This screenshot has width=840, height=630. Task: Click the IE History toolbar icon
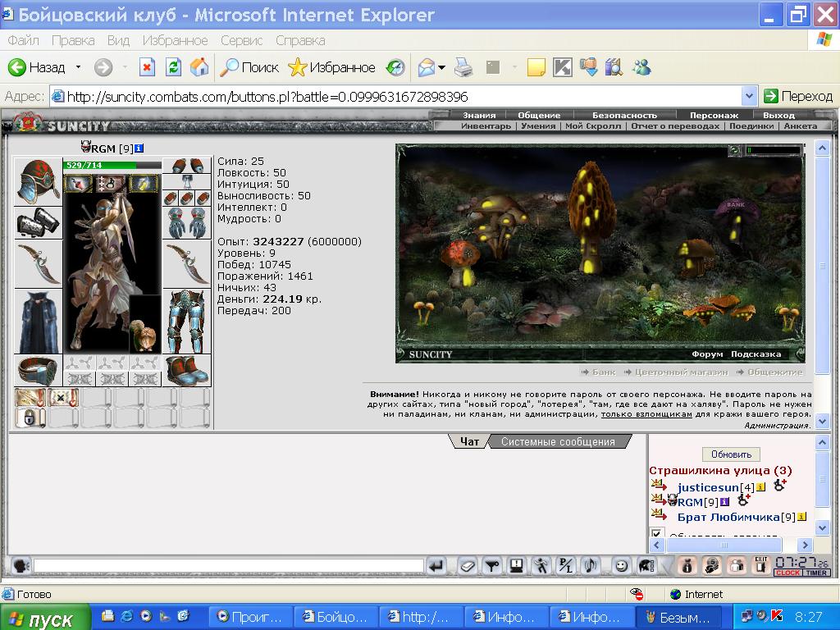395,67
